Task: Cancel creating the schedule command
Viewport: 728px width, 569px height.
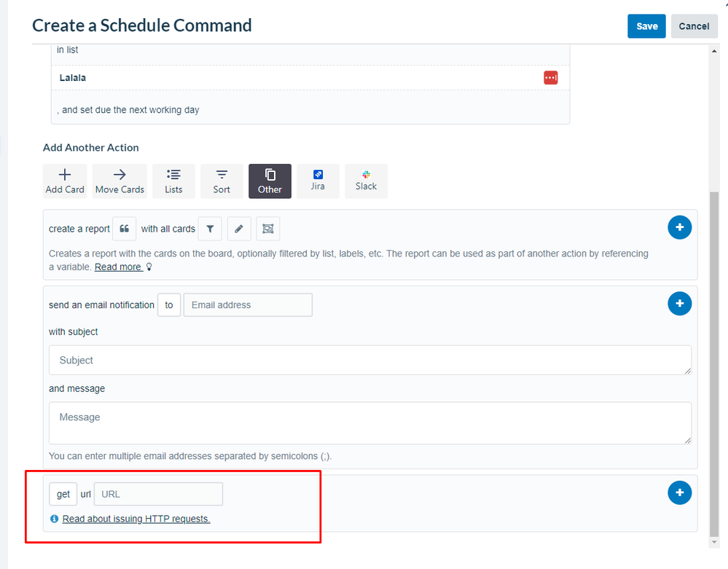Action: pyautogui.click(x=694, y=25)
